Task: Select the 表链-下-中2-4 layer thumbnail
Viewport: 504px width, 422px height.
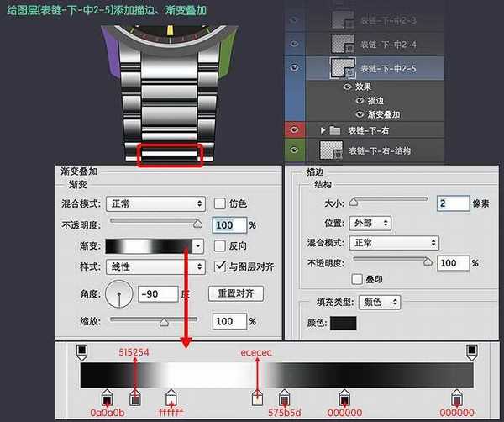Action: pos(343,44)
